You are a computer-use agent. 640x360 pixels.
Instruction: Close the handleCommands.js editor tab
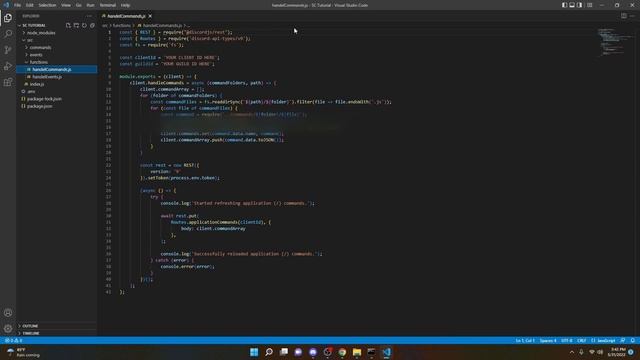coord(150,16)
